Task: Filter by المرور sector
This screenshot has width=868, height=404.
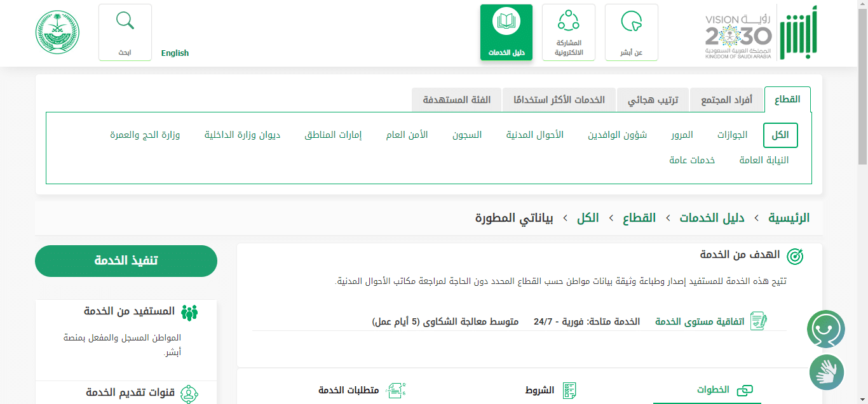Action: (x=682, y=135)
